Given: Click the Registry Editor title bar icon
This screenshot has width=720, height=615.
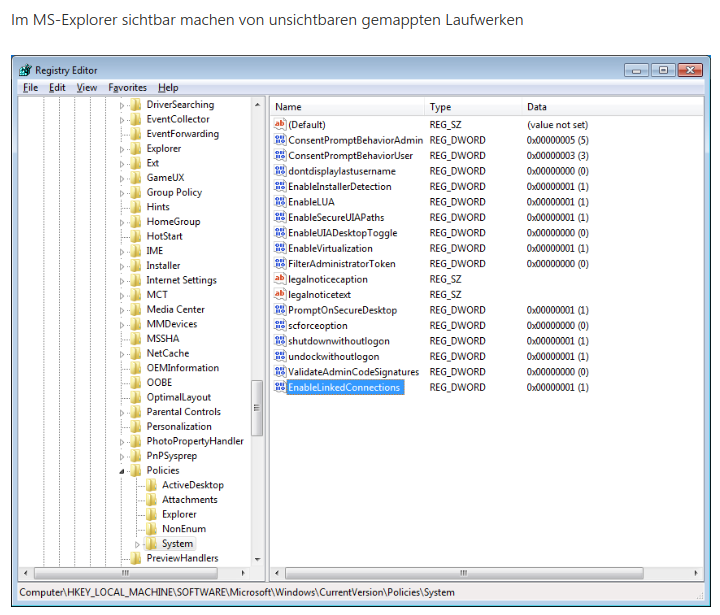Looking at the screenshot, I should [x=25, y=70].
